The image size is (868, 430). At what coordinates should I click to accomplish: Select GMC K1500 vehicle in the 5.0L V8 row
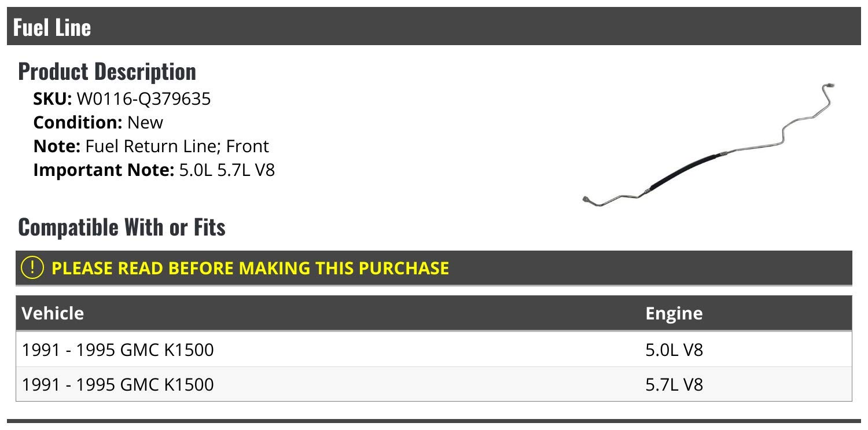tap(117, 350)
